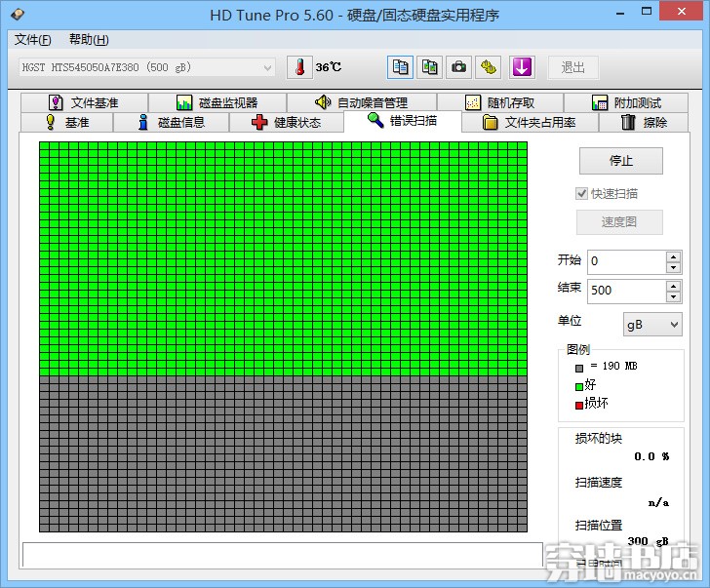Open the 健康状态 tab with red cross
Screen dimensions: 710x588
coord(287,123)
